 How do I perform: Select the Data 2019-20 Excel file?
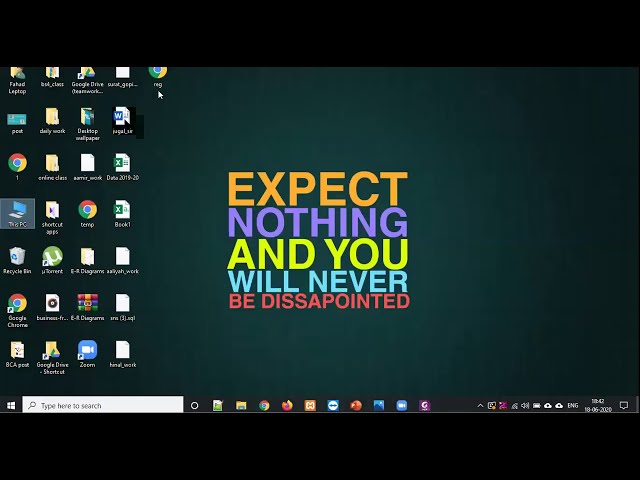[122, 167]
